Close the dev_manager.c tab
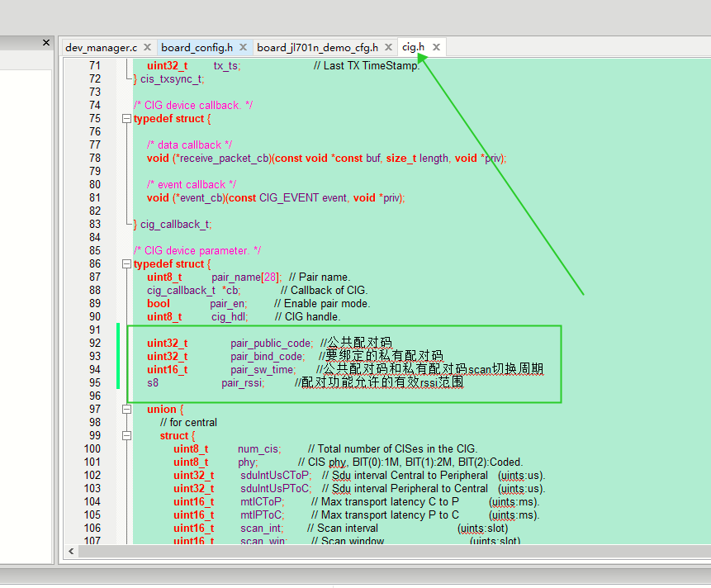This screenshot has width=711, height=588. click(x=147, y=47)
